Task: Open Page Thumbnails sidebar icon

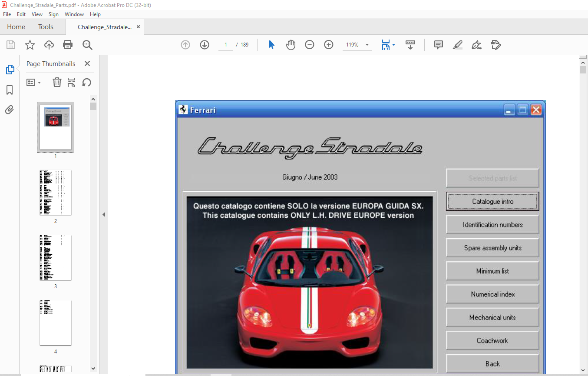Action: (10, 70)
